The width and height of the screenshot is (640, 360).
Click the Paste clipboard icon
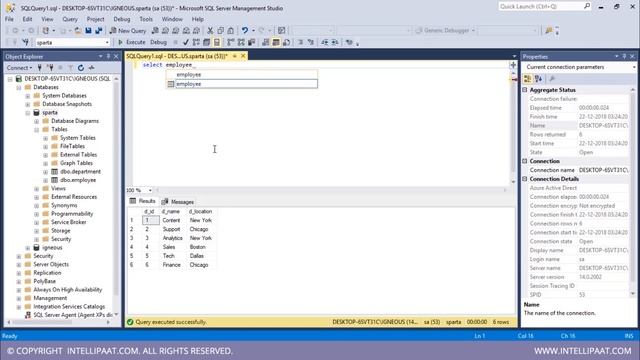click(231, 31)
